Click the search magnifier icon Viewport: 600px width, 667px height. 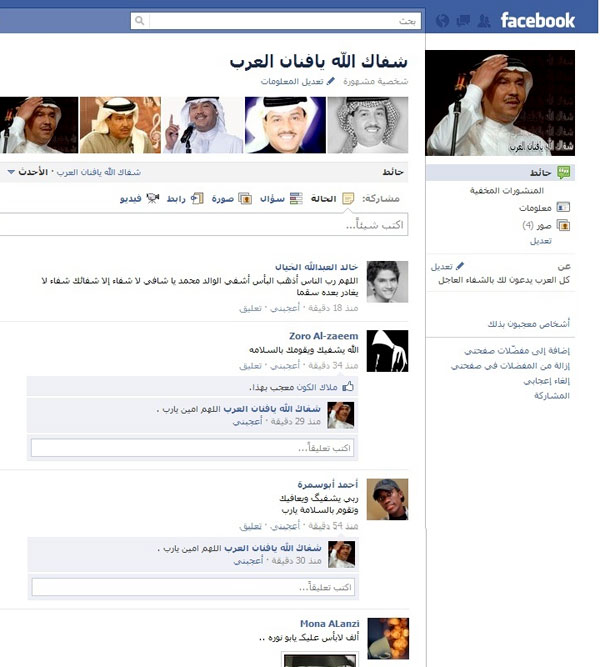click(x=140, y=20)
